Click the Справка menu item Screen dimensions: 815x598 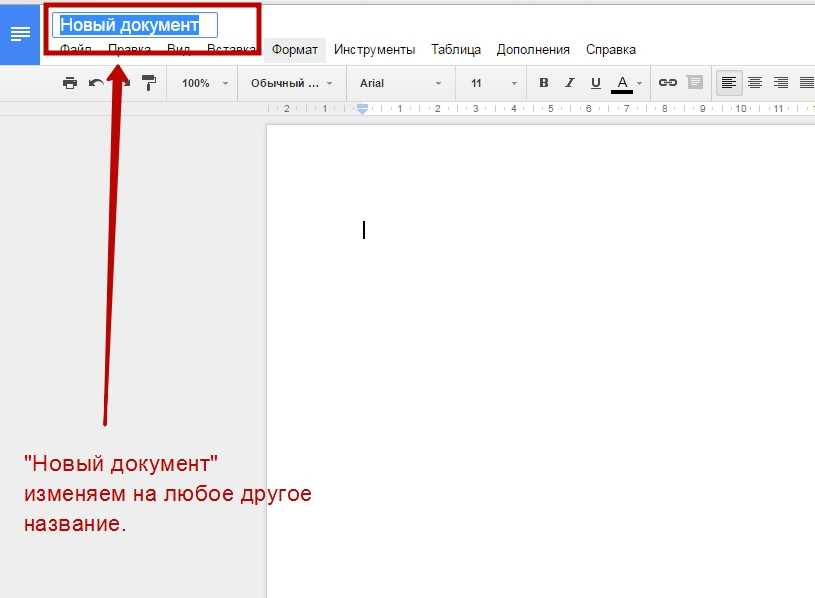[610, 49]
